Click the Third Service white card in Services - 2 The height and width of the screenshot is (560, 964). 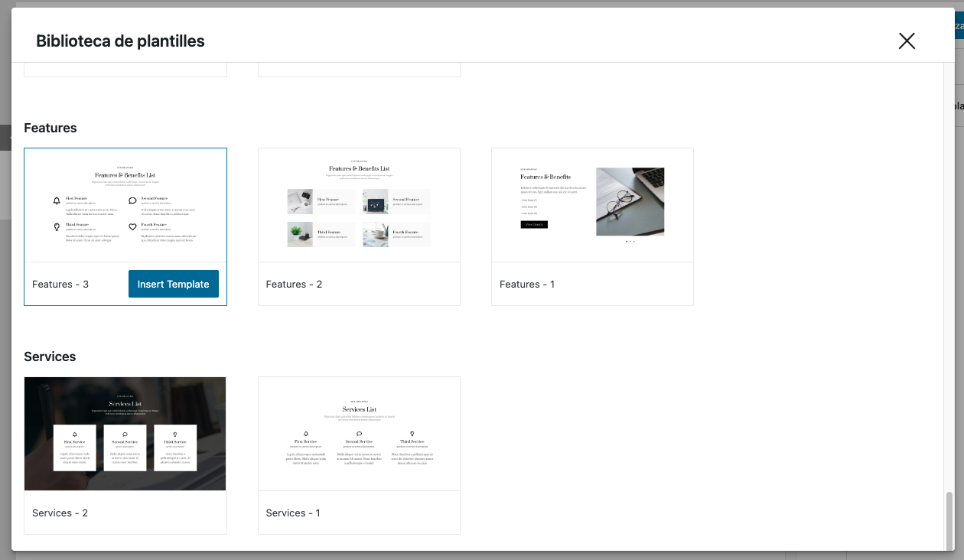(x=175, y=448)
